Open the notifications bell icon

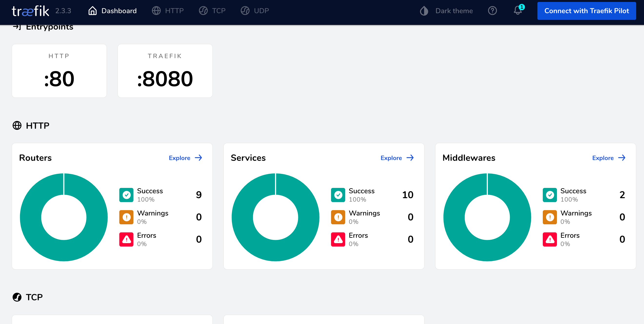(517, 11)
